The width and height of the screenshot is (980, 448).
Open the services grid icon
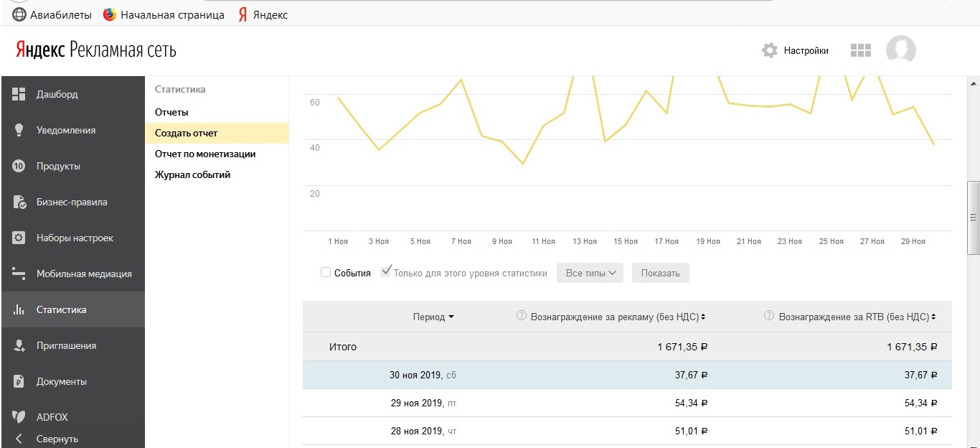860,50
